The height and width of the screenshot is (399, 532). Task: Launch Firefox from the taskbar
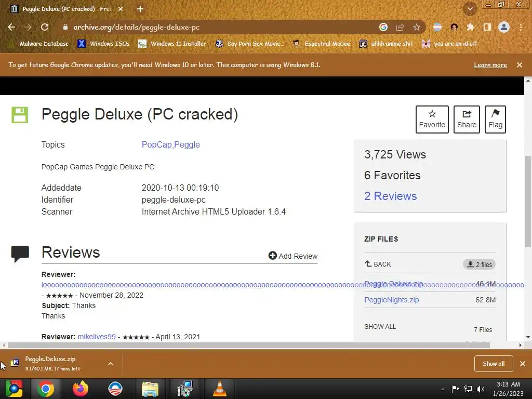coord(81,389)
